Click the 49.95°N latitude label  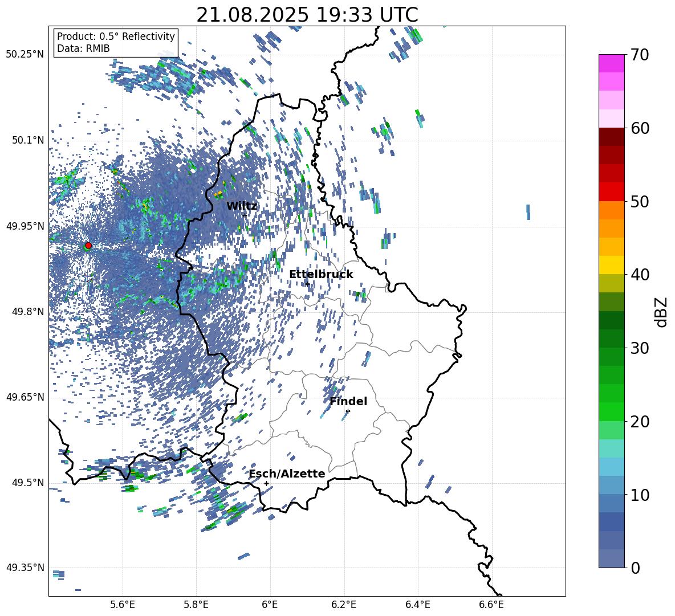[x=25, y=226]
